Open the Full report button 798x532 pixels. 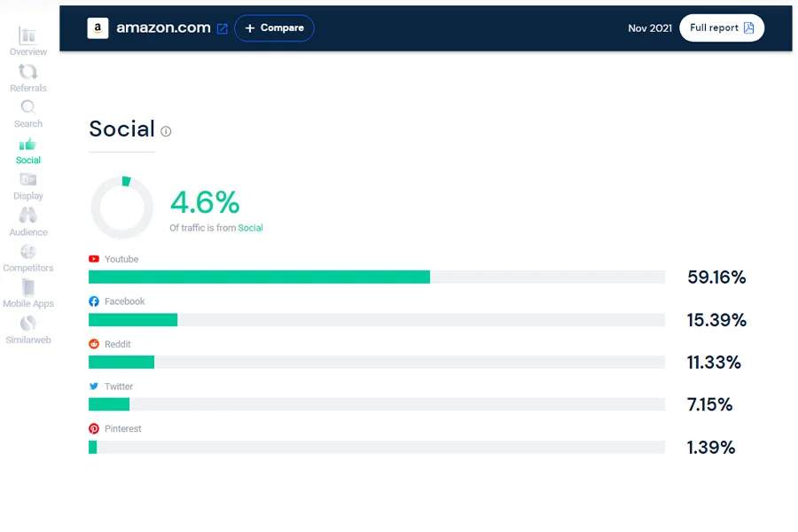point(722,28)
